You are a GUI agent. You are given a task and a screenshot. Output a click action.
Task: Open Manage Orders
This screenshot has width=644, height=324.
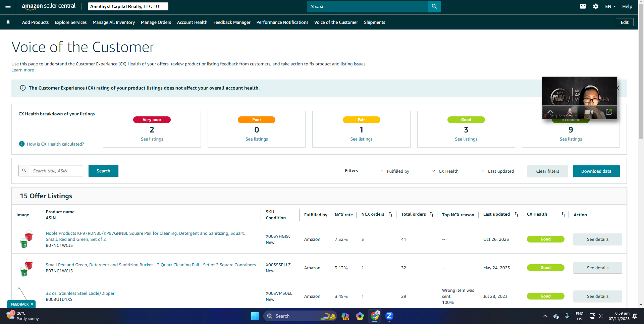point(156,22)
